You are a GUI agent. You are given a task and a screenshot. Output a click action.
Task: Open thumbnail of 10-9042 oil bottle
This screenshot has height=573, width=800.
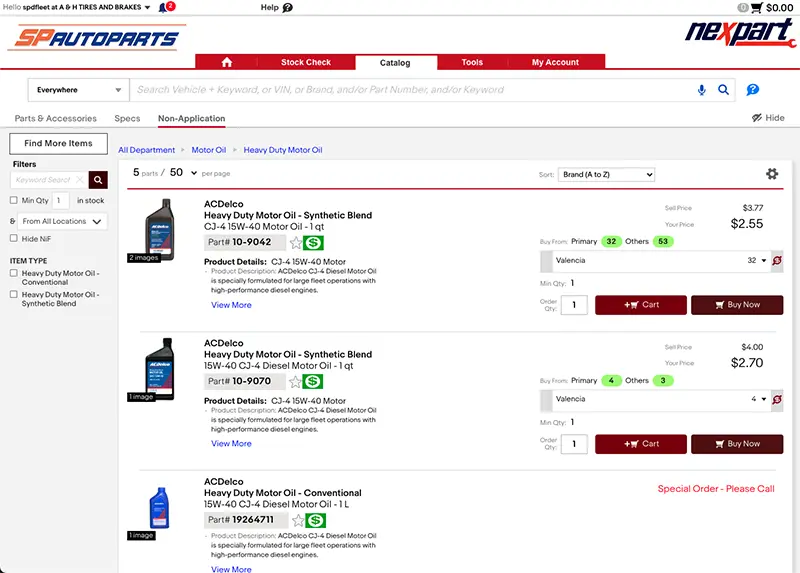[x=160, y=230]
